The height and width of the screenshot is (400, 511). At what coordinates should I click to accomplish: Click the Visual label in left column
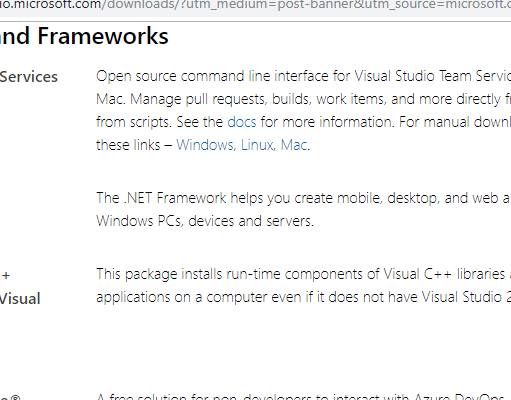tap(20, 298)
